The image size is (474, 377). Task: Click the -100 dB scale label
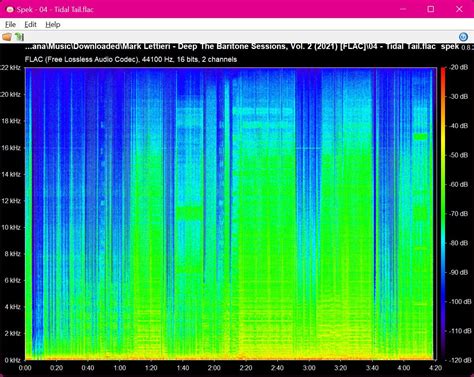459,302
